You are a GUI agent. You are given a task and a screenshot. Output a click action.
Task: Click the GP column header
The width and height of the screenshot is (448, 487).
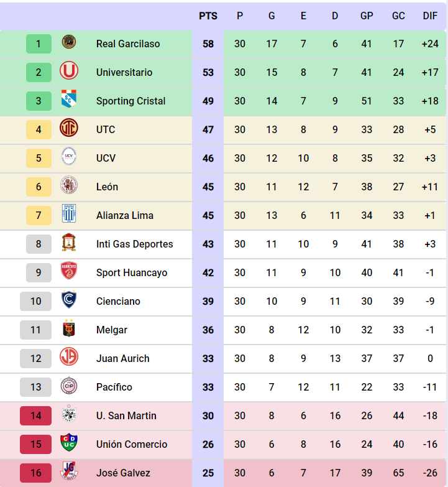367,16
